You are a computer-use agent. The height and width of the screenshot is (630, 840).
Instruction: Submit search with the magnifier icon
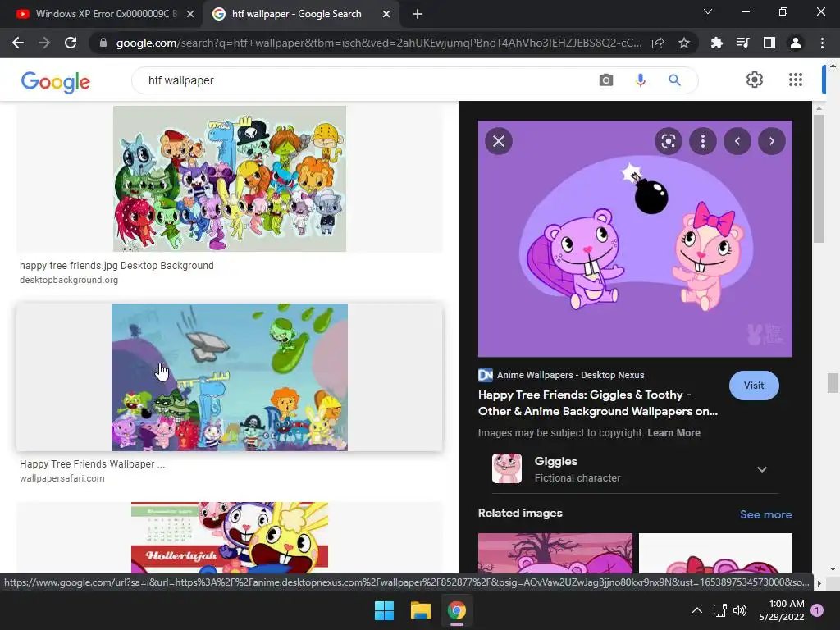[x=674, y=80]
